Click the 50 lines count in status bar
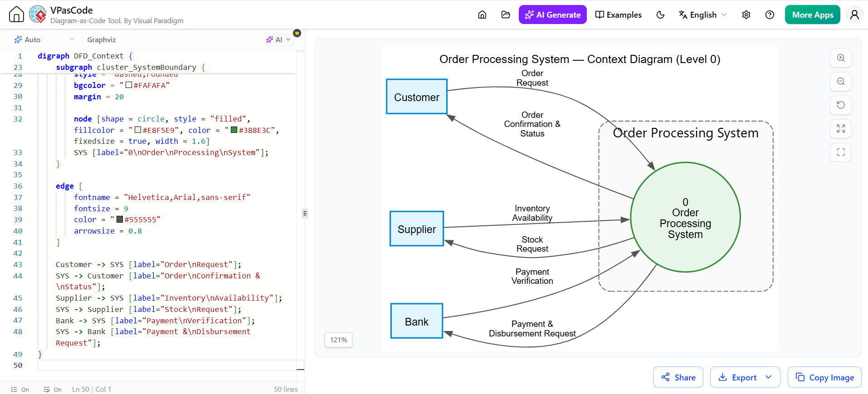The image size is (868, 394). pos(286,389)
